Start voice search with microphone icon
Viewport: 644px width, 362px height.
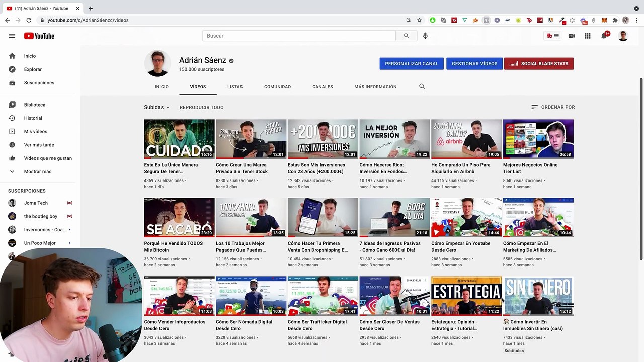(425, 36)
